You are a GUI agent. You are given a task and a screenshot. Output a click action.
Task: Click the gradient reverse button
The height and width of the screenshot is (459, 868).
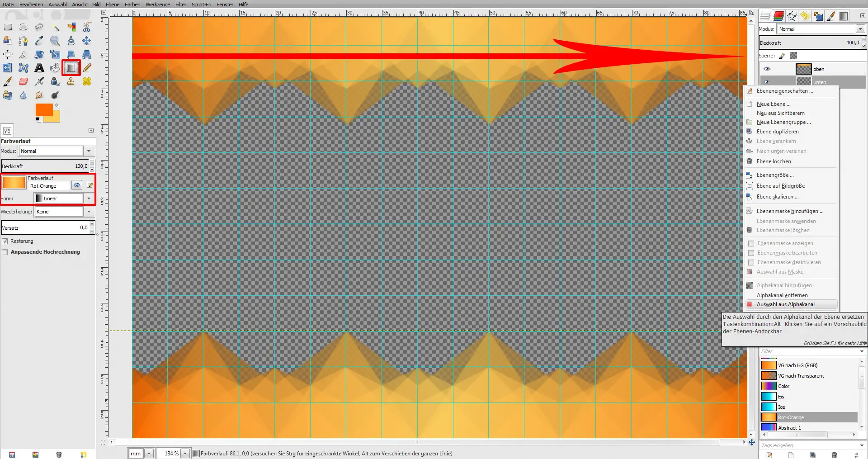coord(77,185)
